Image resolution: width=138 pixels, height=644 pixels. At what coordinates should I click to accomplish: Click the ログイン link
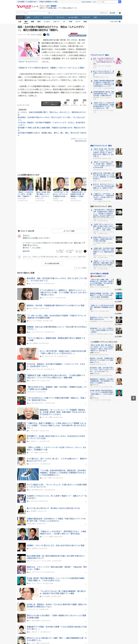click(x=43, y=8)
